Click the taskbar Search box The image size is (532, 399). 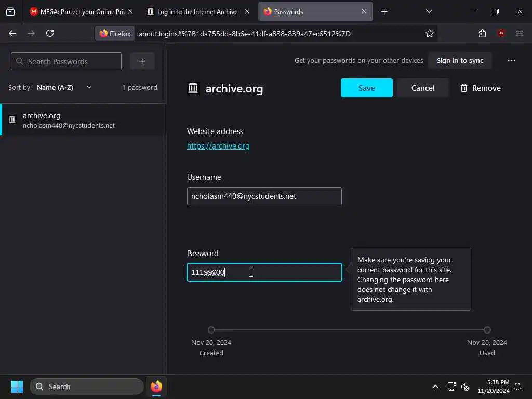point(87,387)
